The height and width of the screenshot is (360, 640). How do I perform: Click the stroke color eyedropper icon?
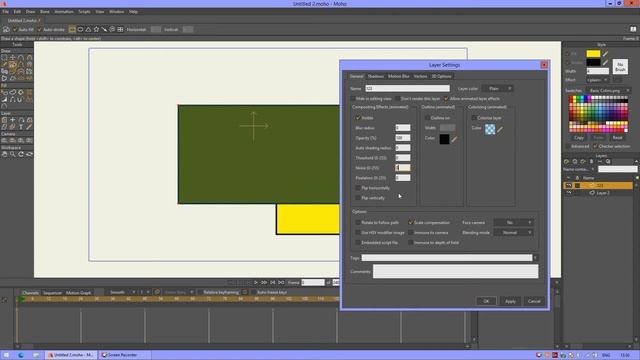click(605, 62)
